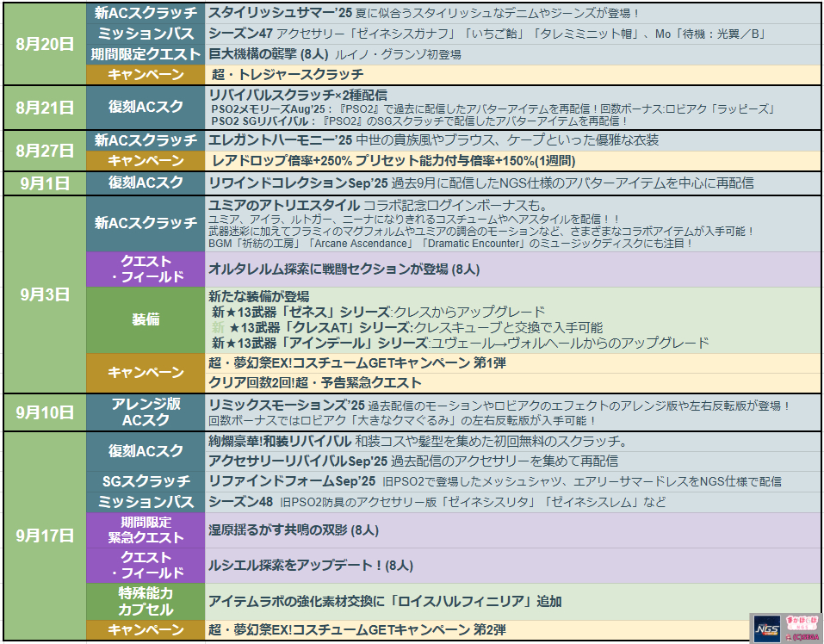This screenshot has width=824, height=644.
Task: Click "新ACスクラッチ" beside エレガントハーモニー'25
Action: (146, 140)
